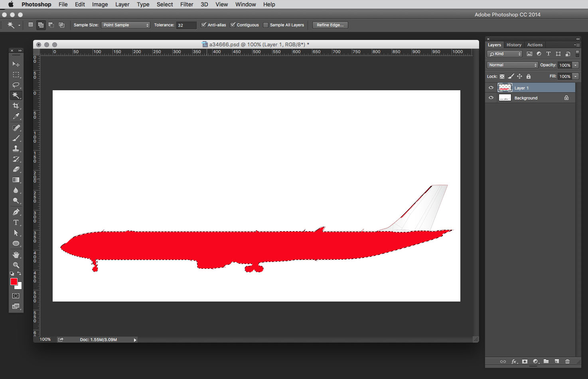Image resolution: width=588 pixels, height=379 pixels.
Task: Select the Zoom tool
Action: pos(16,265)
